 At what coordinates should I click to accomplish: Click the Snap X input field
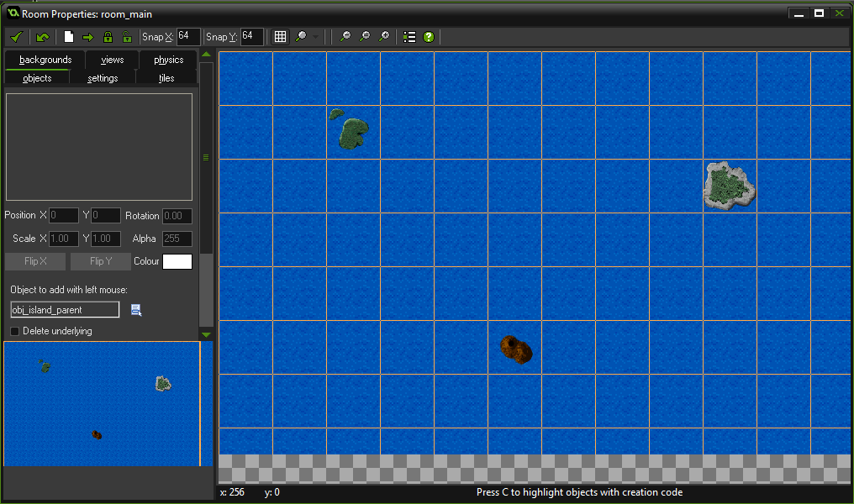coord(187,36)
